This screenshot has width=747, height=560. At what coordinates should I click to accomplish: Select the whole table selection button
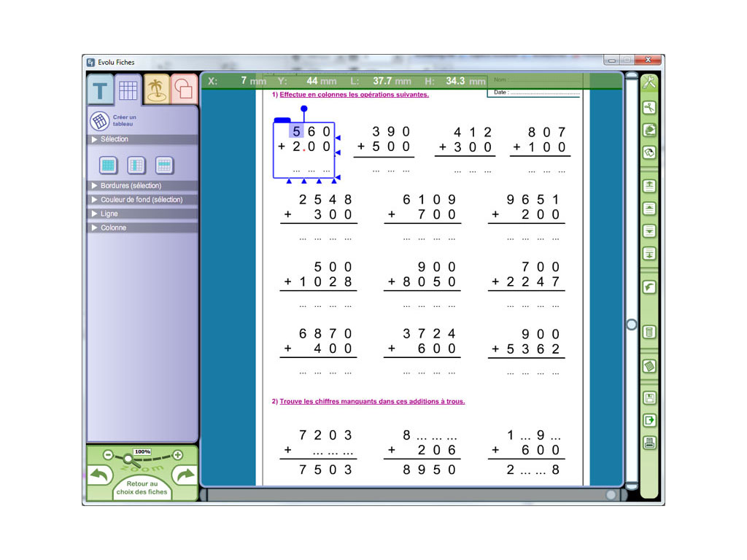[108, 165]
